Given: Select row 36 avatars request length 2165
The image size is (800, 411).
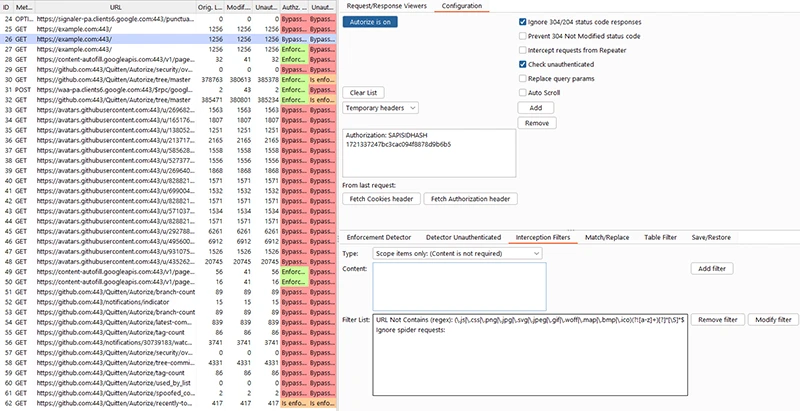Looking at the screenshot, I should pyautogui.click(x=168, y=140).
